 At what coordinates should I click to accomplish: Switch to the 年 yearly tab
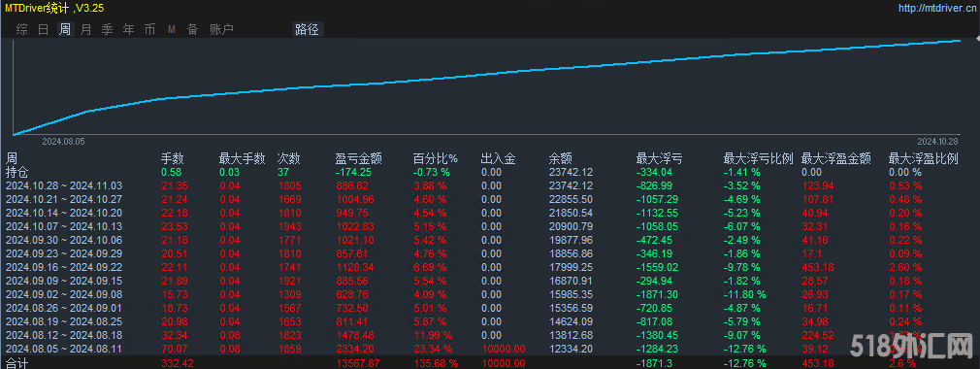(x=129, y=29)
